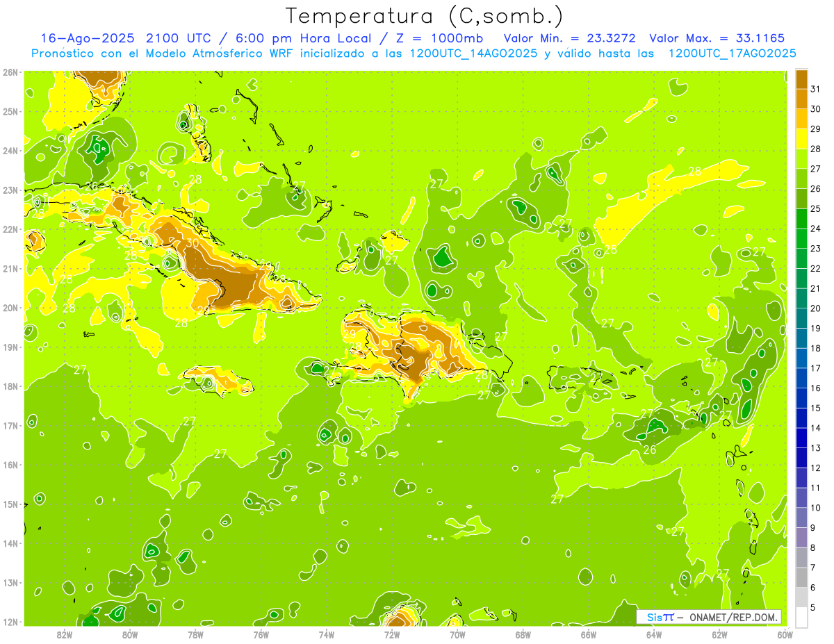Click the colorbar label '14'

click(x=816, y=428)
